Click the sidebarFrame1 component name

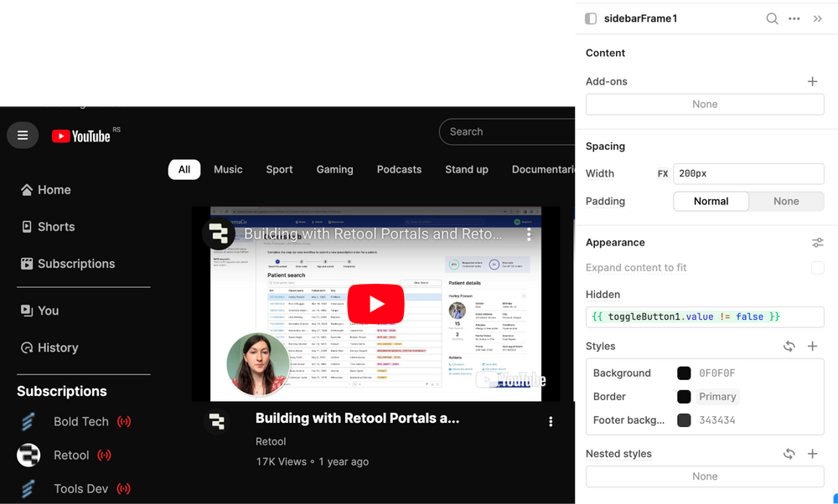point(641,18)
